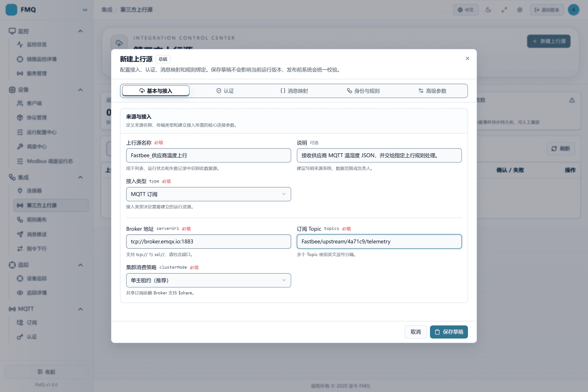Open the 接入类型 MQTT 订阅 dropdown
588x392 pixels.
(x=208, y=194)
